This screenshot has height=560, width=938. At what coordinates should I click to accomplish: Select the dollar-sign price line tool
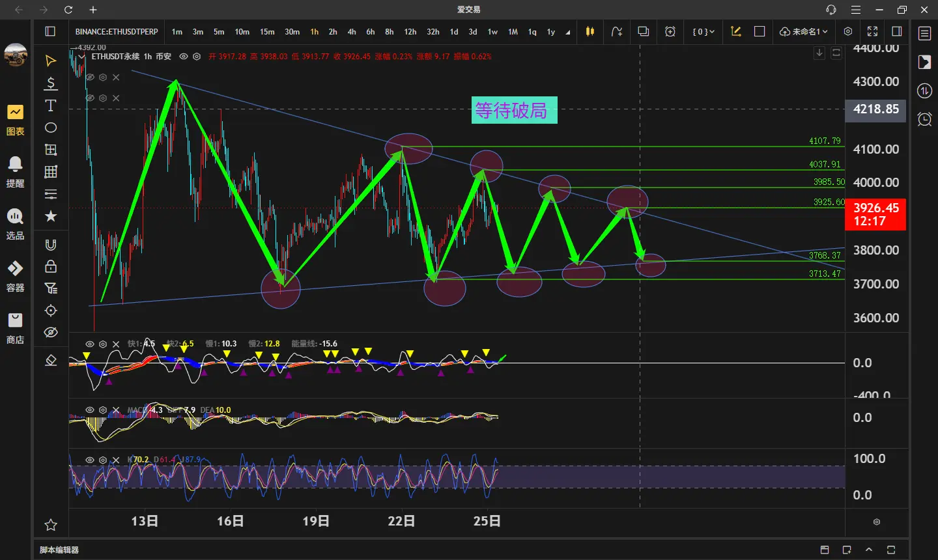tap(51, 83)
